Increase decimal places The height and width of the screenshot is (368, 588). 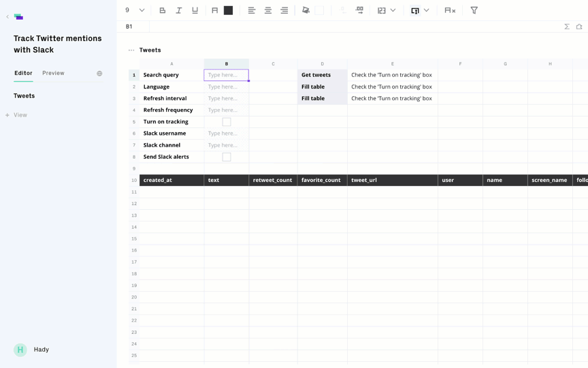pos(359,10)
